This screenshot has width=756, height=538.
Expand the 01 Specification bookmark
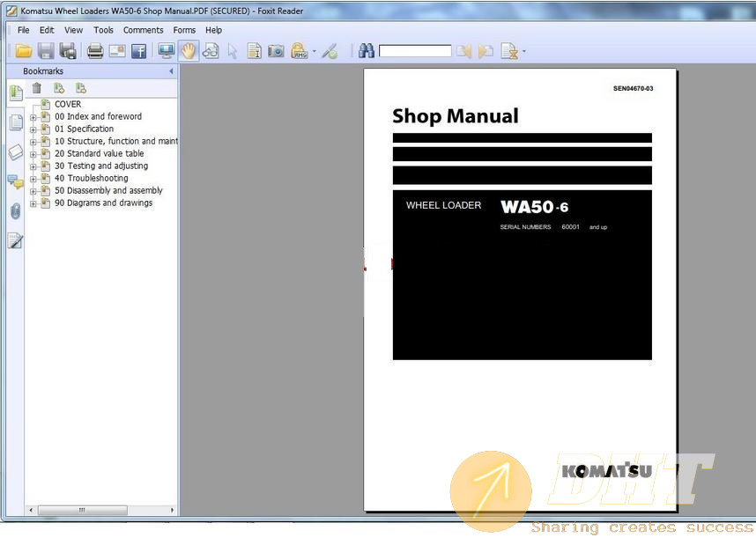33,129
